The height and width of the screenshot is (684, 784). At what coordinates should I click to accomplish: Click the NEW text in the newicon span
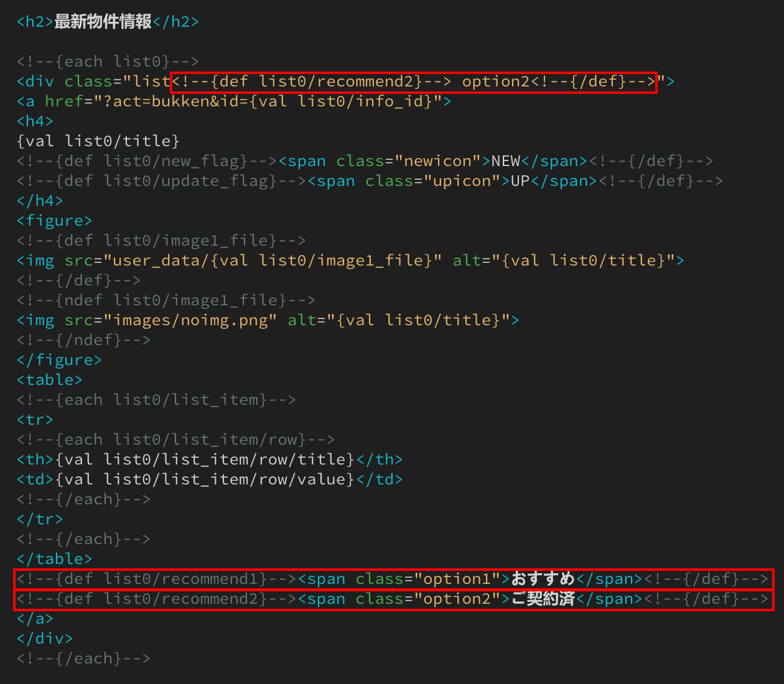505,161
